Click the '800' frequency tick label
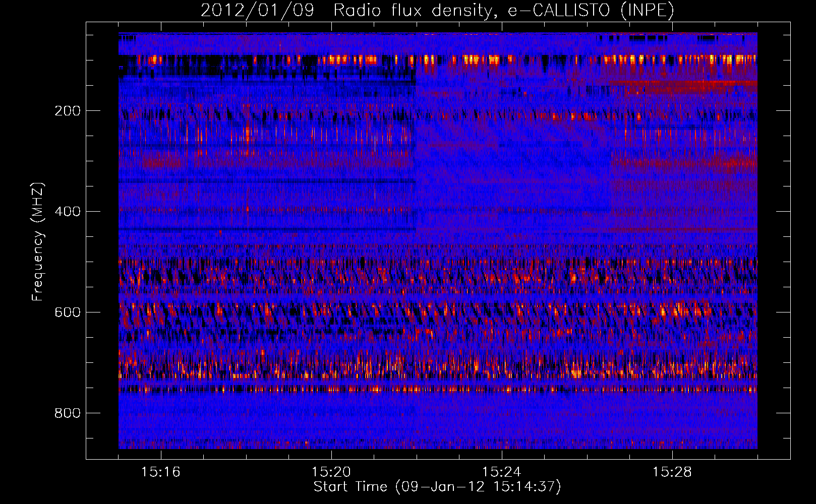The image size is (816, 504). 68,413
